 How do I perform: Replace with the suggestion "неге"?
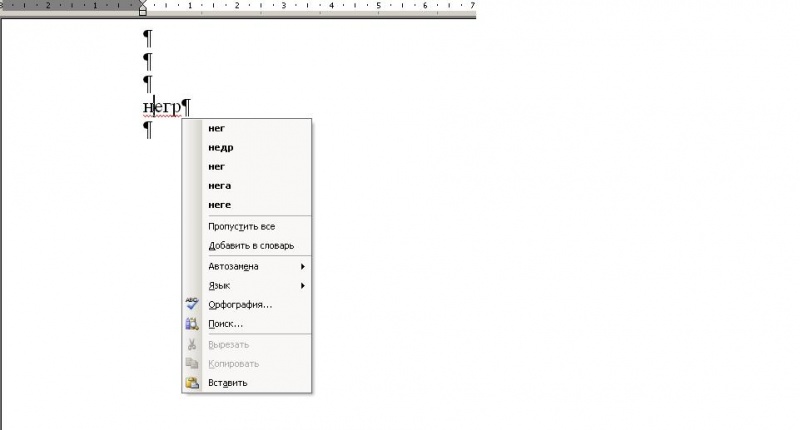pyautogui.click(x=219, y=204)
